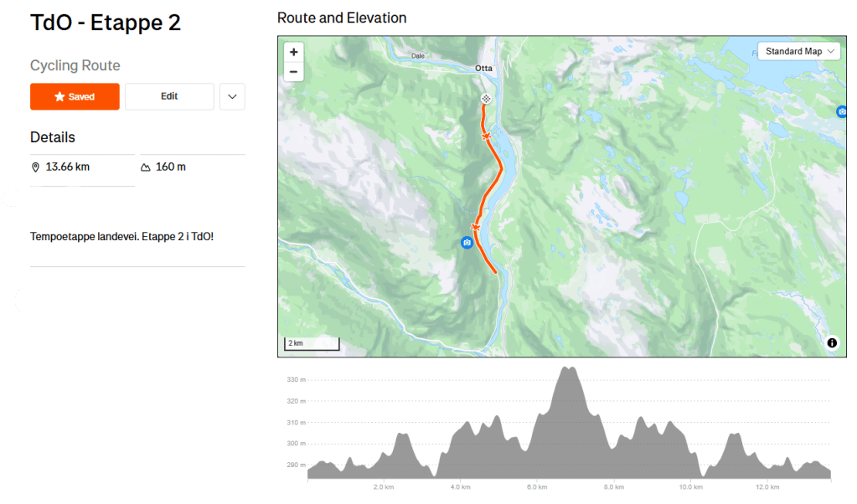Click the southern end of the orange route line
857x504 pixels.
coord(496,272)
